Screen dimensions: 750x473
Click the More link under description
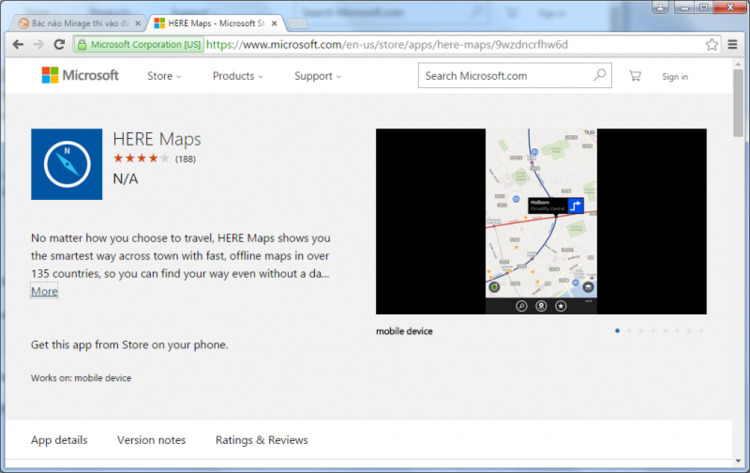pos(44,291)
